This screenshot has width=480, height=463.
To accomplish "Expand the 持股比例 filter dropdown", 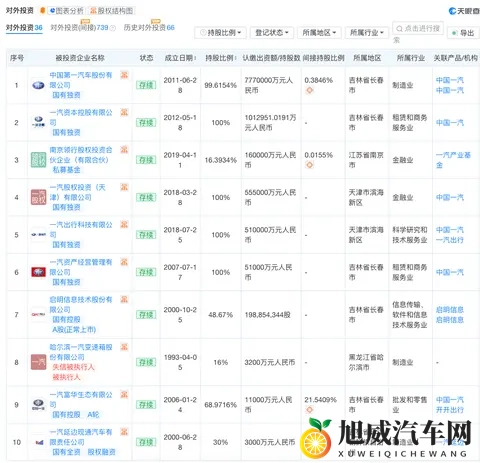I will (220, 33).
